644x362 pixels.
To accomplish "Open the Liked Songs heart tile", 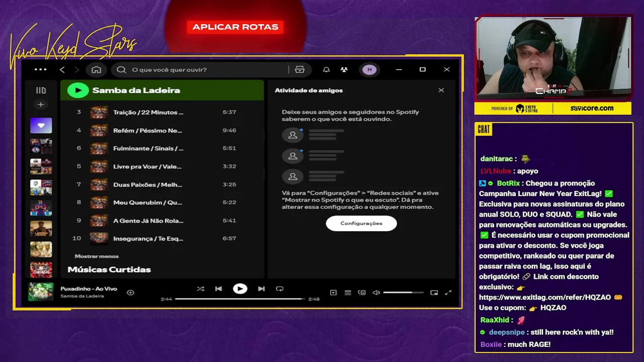I will [x=41, y=125].
